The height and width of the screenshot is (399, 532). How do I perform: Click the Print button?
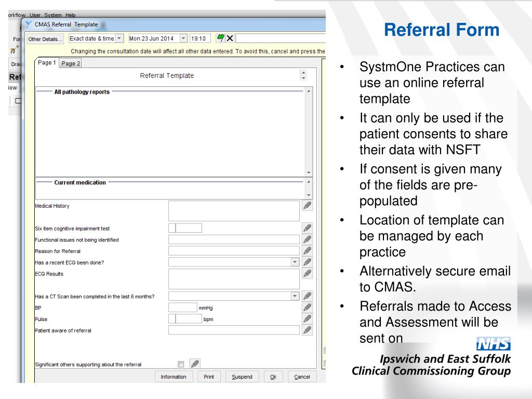tap(209, 377)
